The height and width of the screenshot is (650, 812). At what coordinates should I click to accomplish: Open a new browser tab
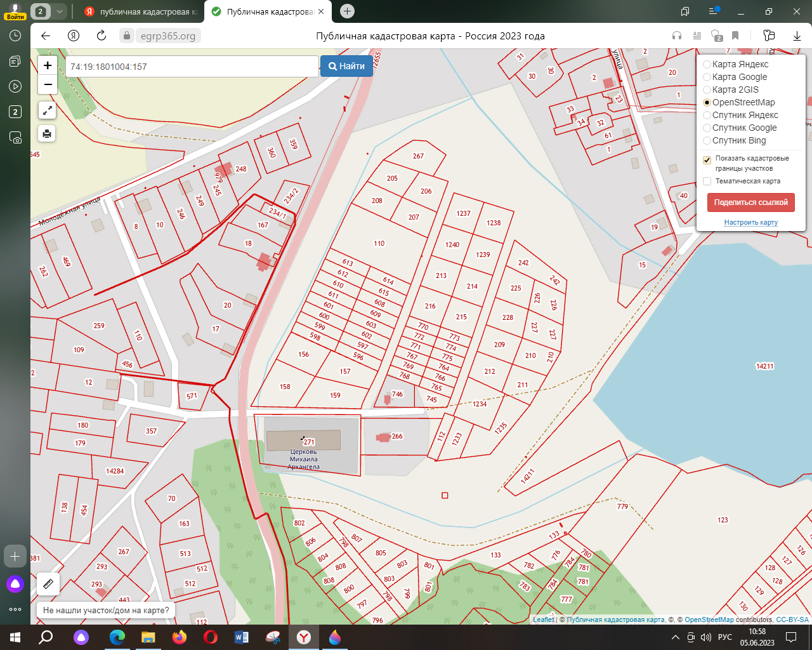click(347, 11)
